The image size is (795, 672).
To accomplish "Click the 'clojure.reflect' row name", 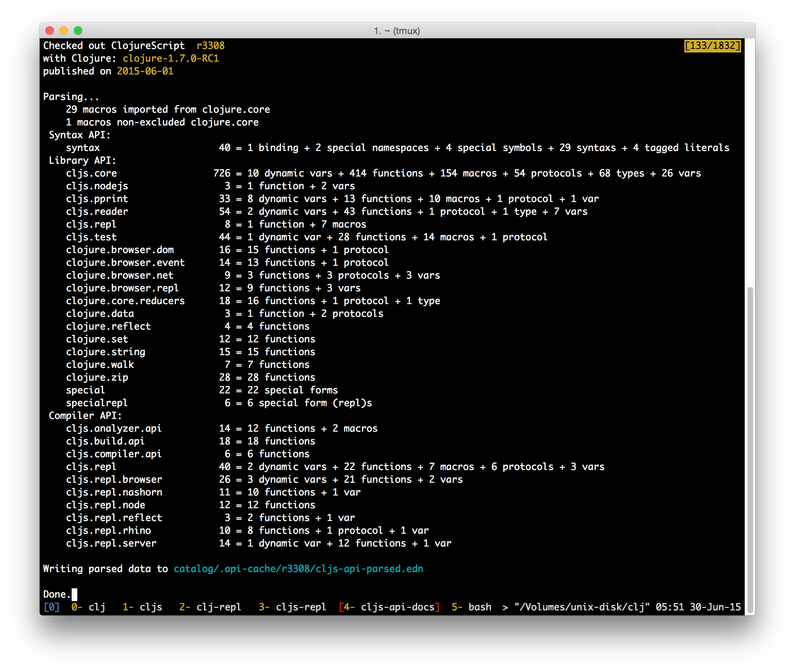I will [108, 326].
